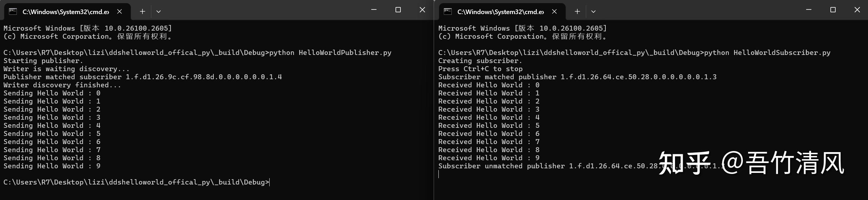Minimize the left terminal window
This screenshot has width=868, height=200.
pyautogui.click(x=374, y=10)
